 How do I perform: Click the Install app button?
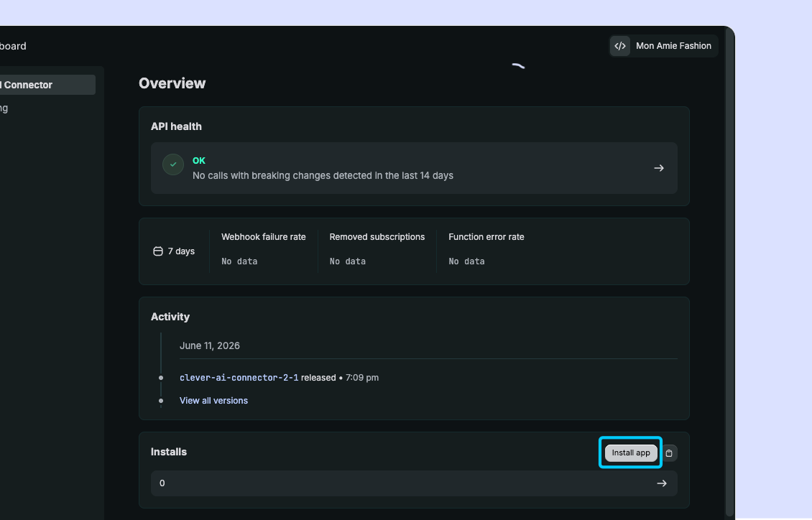tap(631, 452)
